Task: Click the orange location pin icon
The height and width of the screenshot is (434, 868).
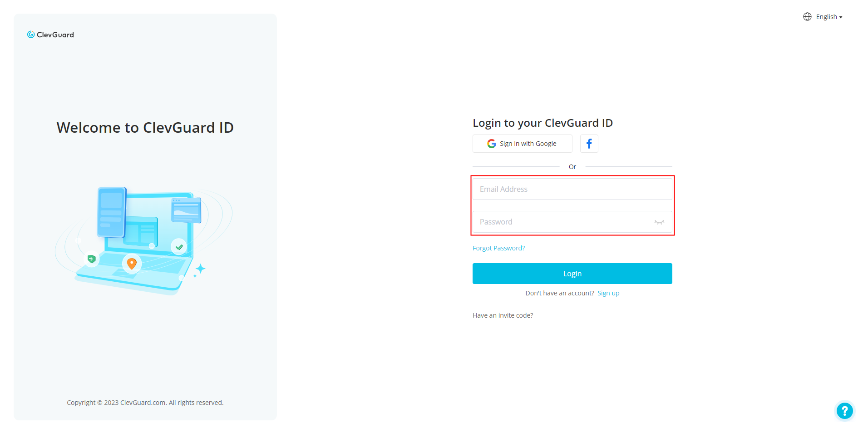Action: [x=132, y=263]
